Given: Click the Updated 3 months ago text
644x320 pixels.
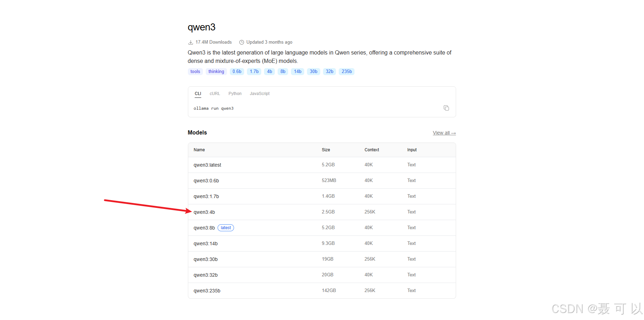Looking at the screenshot, I should 269,42.
